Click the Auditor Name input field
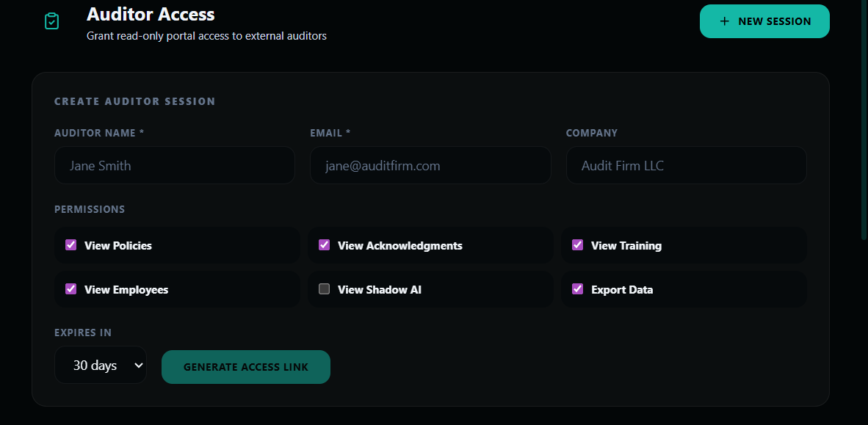Viewport: 868px width, 425px height. 174,165
